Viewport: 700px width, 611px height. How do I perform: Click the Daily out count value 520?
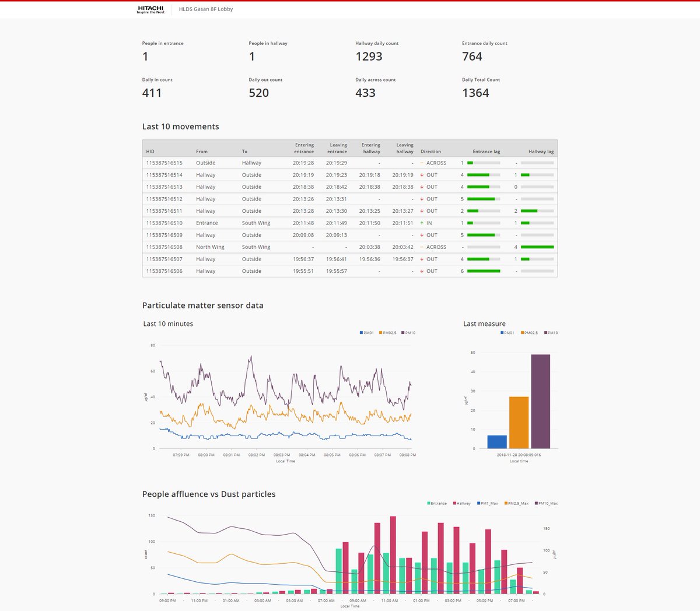[259, 93]
